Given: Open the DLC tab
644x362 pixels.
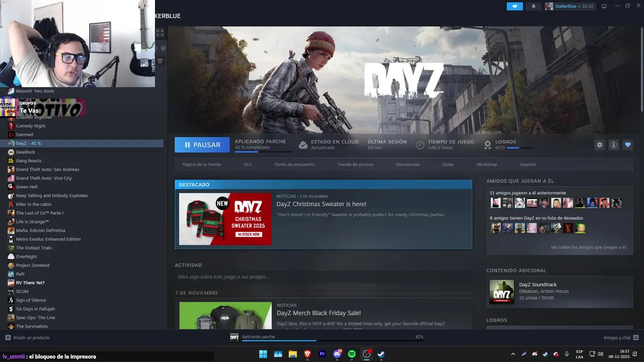Looking at the screenshot, I should click(x=248, y=164).
